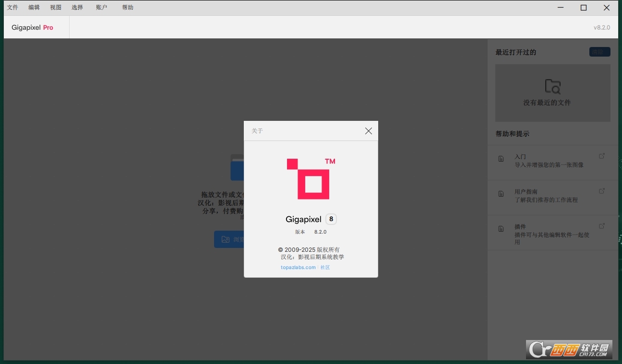Click the folder search icon in recent files
This screenshot has width=622, height=364.
[x=553, y=87]
